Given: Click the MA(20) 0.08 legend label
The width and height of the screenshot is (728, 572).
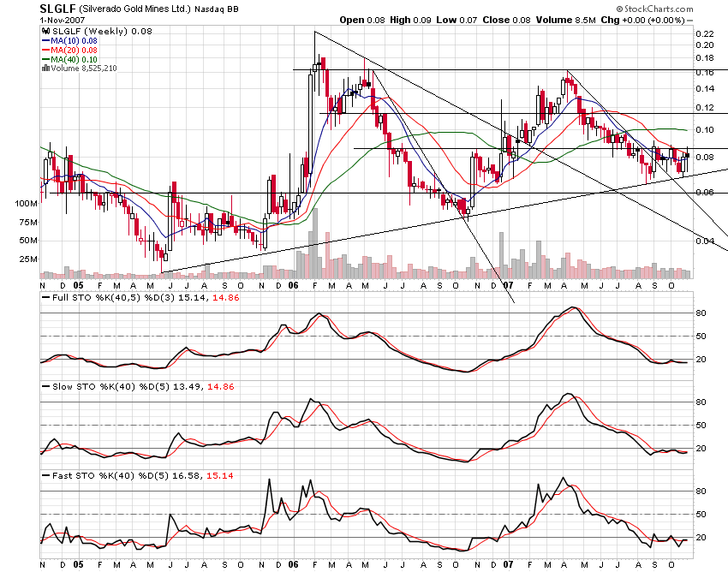Looking at the screenshot, I should 74,51.
